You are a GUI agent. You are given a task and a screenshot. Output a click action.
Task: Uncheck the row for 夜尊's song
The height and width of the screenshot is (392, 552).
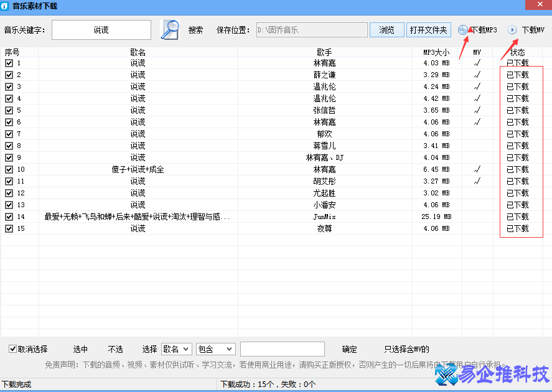(x=9, y=228)
